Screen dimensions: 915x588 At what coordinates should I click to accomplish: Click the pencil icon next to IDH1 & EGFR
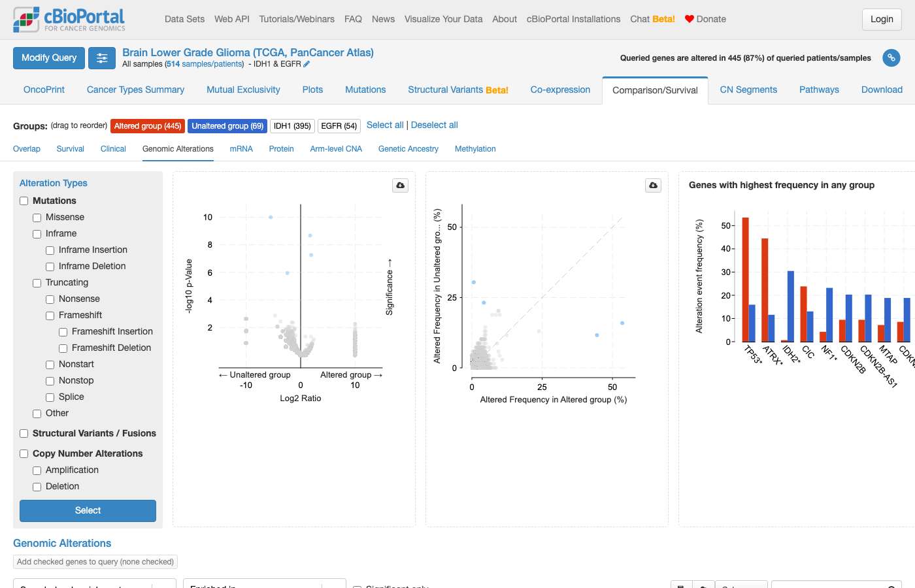[307, 64]
